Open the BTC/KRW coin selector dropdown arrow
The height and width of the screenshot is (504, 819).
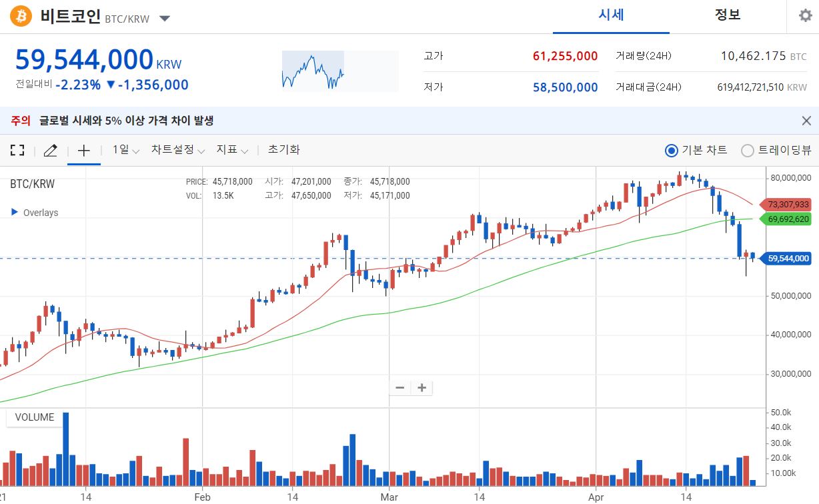[x=165, y=18]
